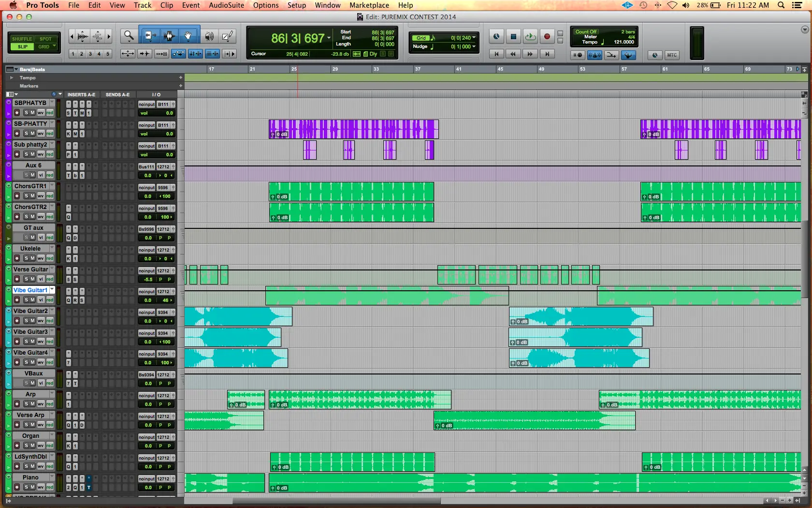Open the Event menu

tap(191, 5)
